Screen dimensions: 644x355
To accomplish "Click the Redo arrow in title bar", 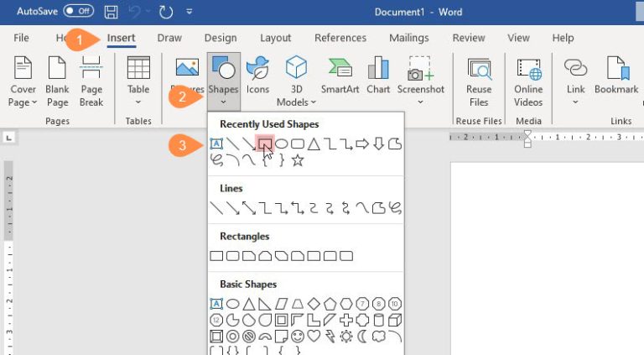I will point(165,12).
